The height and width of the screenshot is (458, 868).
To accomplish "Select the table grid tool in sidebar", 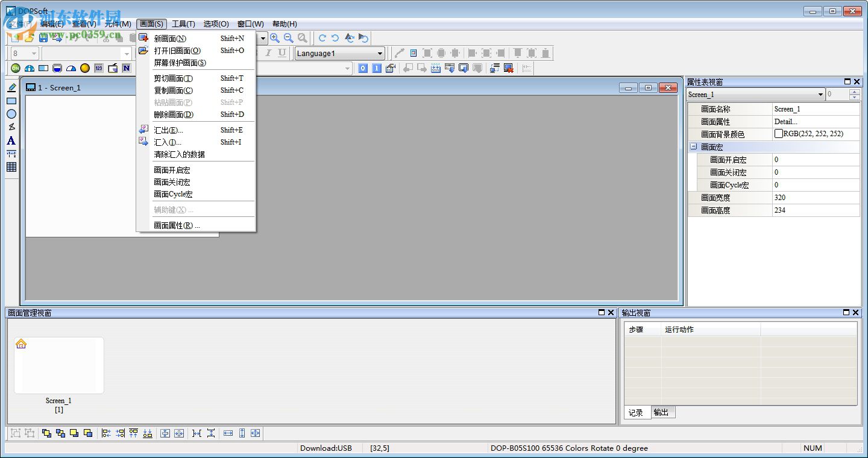I will pos(11,167).
